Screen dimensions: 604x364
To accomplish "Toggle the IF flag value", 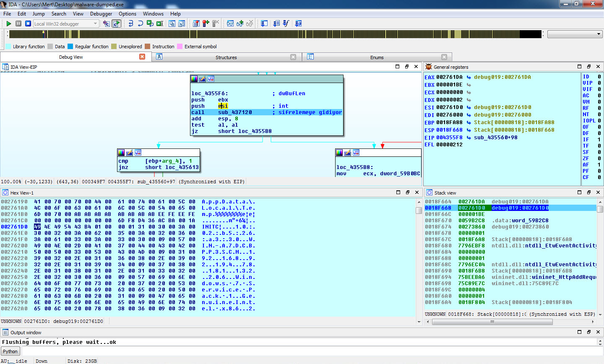I will [x=599, y=140].
